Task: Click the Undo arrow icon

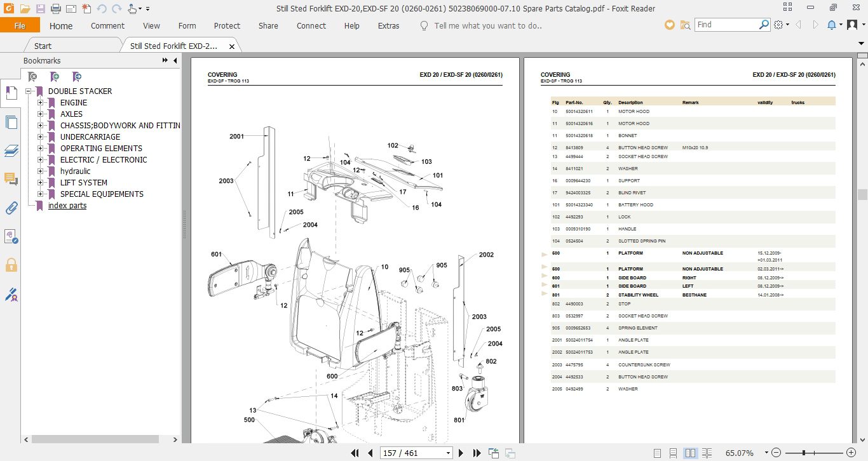Action: (x=102, y=9)
